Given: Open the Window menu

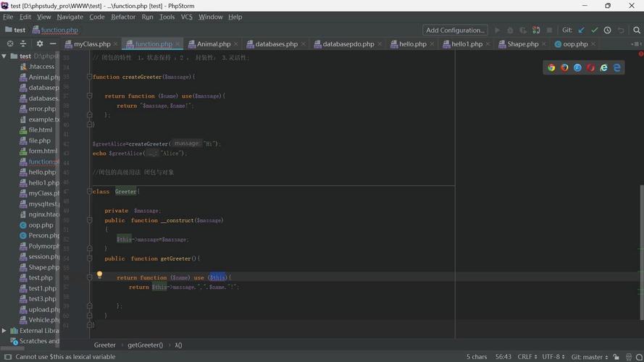Looking at the screenshot, I should pos(210,17).
